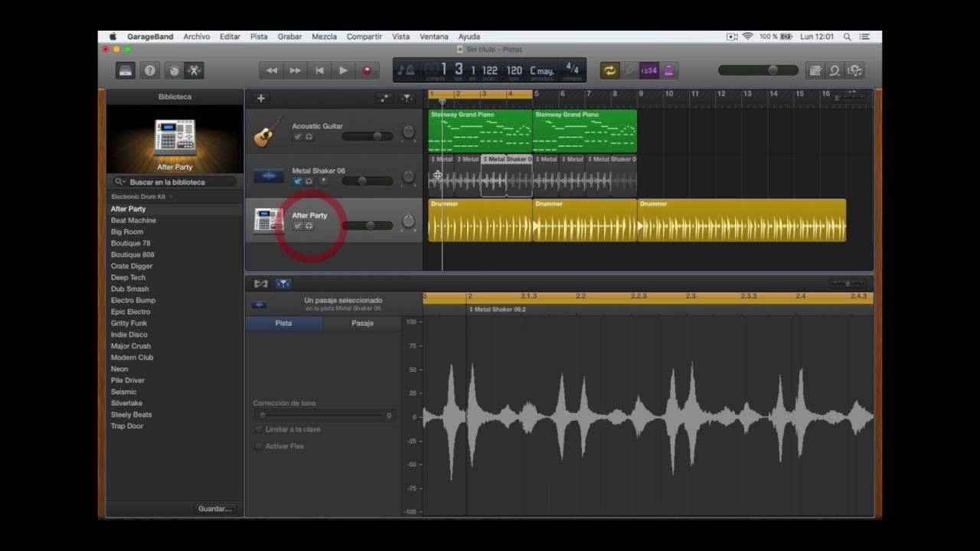Open the Apple menu
This screenshot has width=980, height=551.
click(113, 36)
